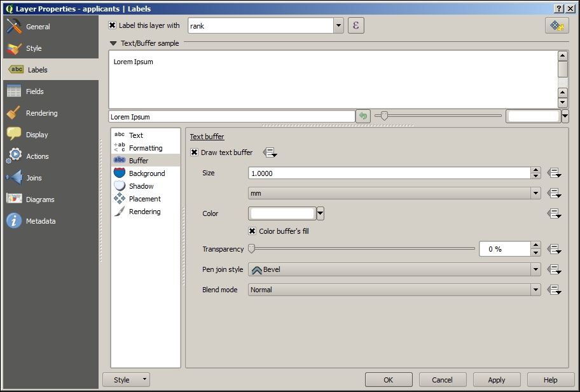Close the Layer Properties dialog
The height and width of the screenshot is (392, 580).
point(570,8)
